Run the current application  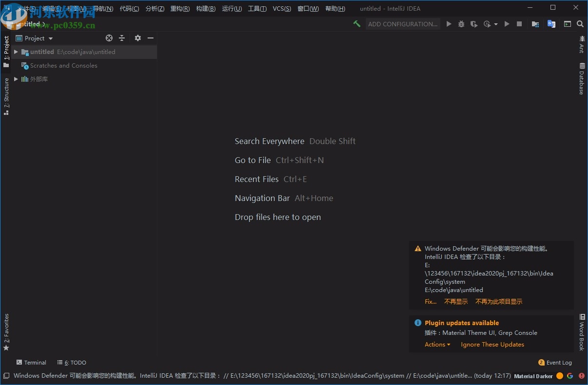(449, 24)
